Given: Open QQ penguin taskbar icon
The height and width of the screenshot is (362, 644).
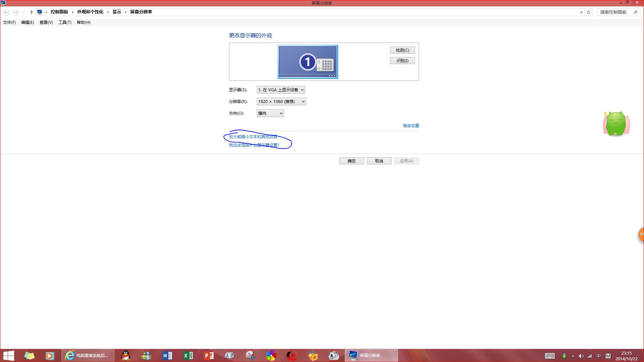Looking at the screenshot, I should (x=126, y=356).
